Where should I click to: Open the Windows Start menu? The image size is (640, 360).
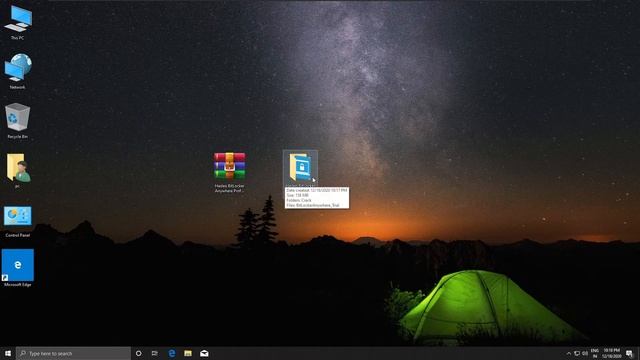8,353
